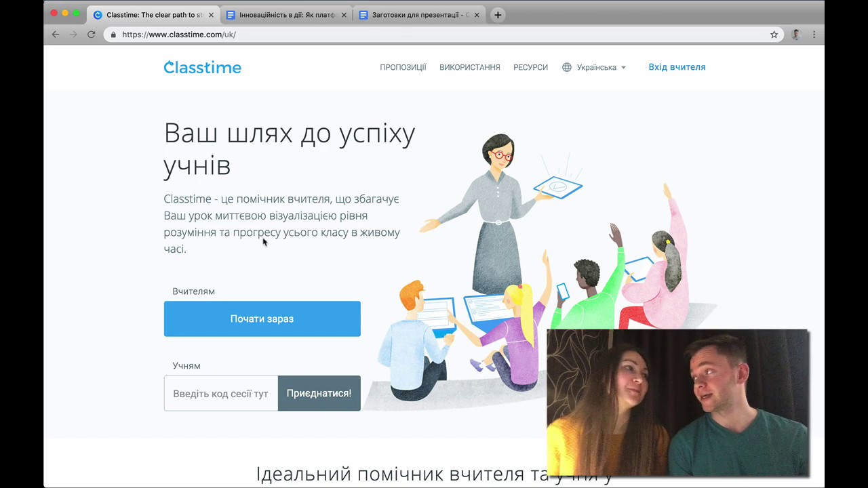Viewport: 868px width, 488px height.
Task: Click the Вчителям label
Action: (193, 291)
